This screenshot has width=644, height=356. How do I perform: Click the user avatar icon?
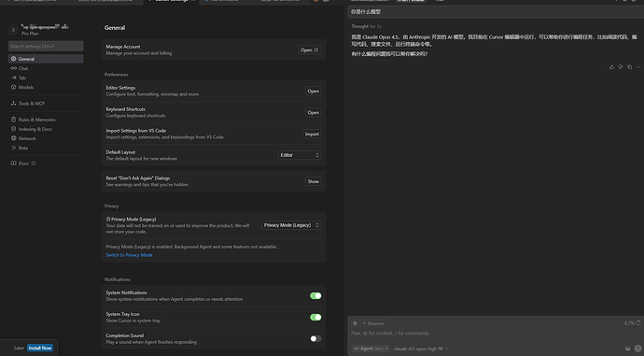click(x=14, y=30)
